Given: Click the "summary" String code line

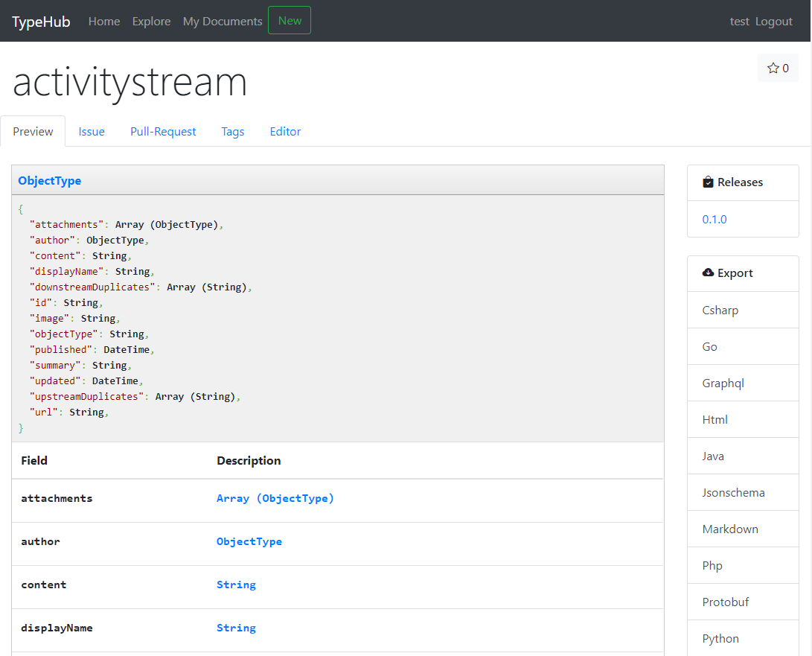Looking at the screenshot, I should point(80,366).
